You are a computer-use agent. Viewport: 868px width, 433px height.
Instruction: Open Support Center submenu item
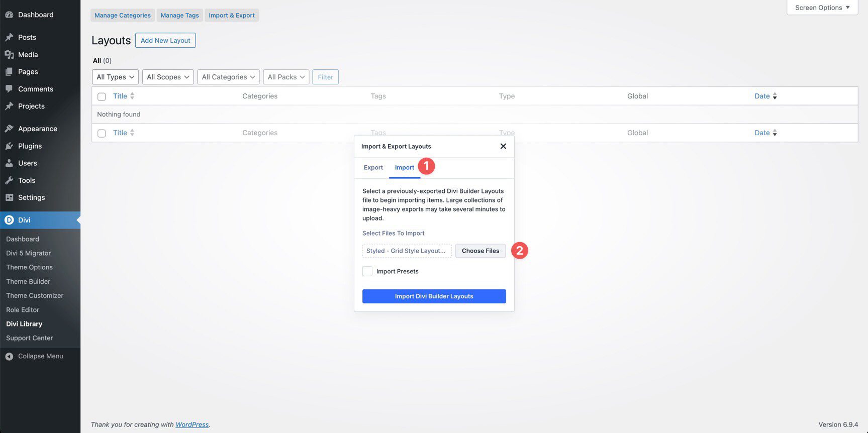[29, 338]
